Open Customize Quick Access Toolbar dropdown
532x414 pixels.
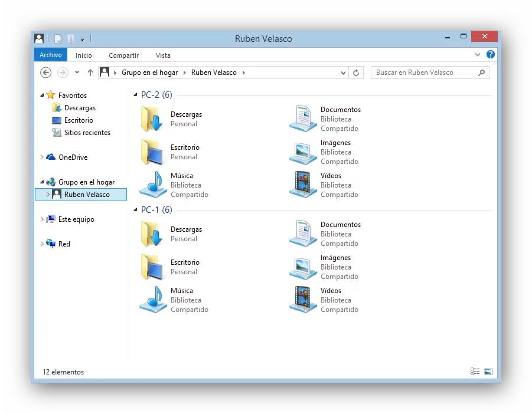coord(83,40)
